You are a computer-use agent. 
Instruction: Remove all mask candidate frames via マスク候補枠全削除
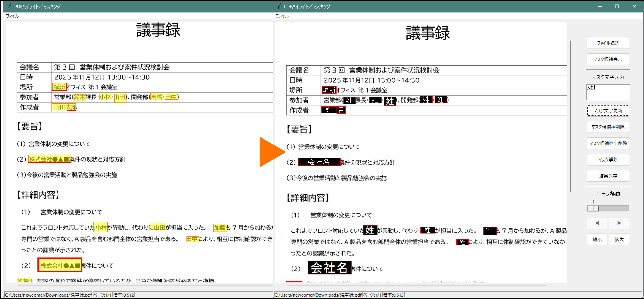click(x=608, y=143)
